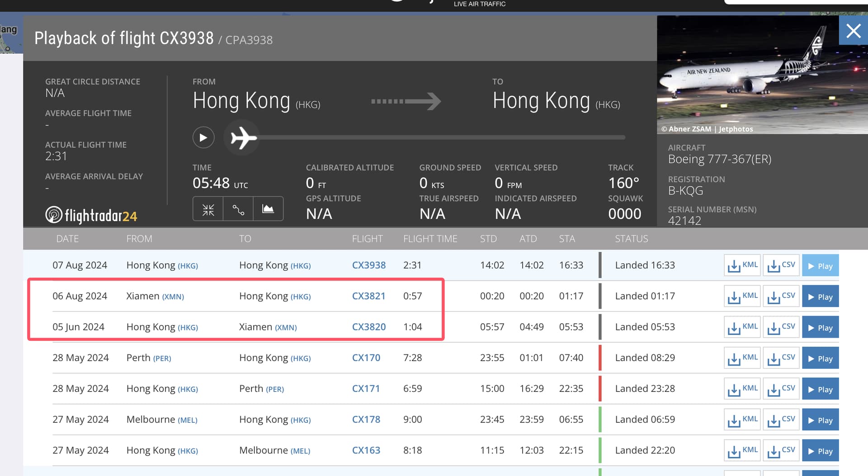
Task: Close the flight playback panel
Action: (x=853, y=31)
